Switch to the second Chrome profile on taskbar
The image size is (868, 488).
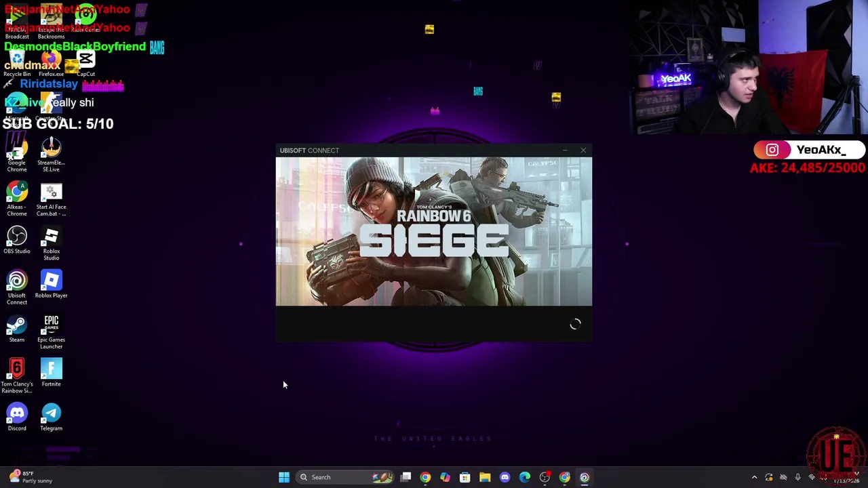click(564, 477)
